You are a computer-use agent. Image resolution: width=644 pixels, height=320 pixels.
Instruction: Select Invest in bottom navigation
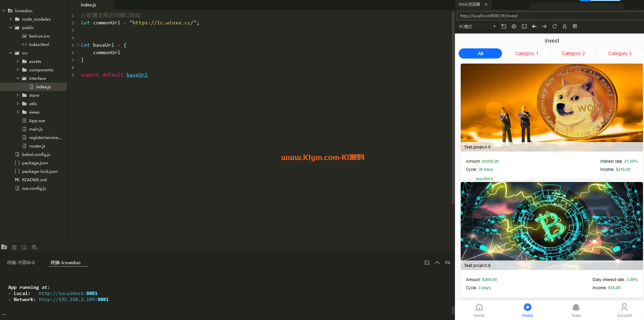527,311
